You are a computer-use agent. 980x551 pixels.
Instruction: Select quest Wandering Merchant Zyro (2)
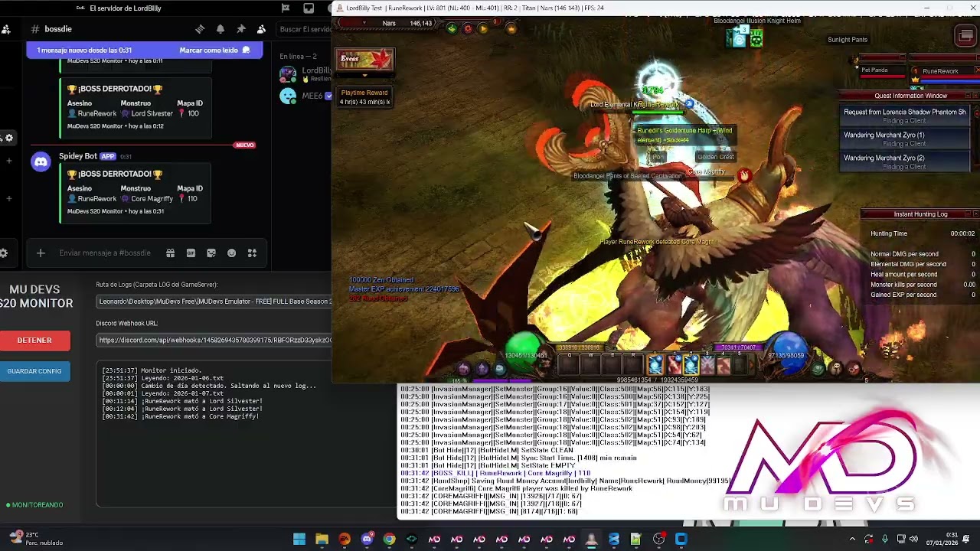pyautogui.click(x=904, y=161)
